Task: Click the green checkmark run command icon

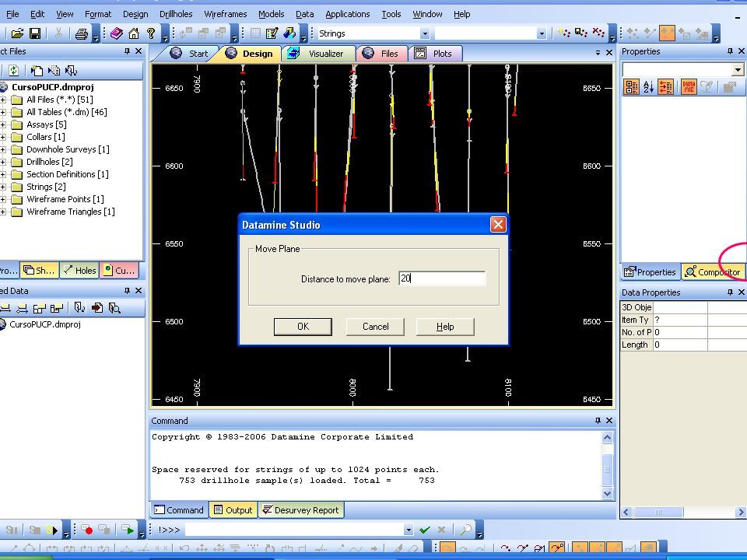Action: 425,530
